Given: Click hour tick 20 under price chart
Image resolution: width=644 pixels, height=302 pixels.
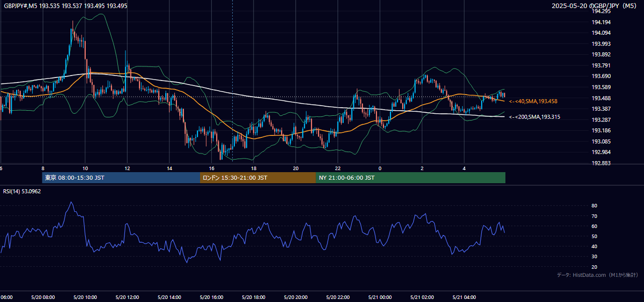Looking at the screenshot, I should pyautogui.click(x=296, y=169).
